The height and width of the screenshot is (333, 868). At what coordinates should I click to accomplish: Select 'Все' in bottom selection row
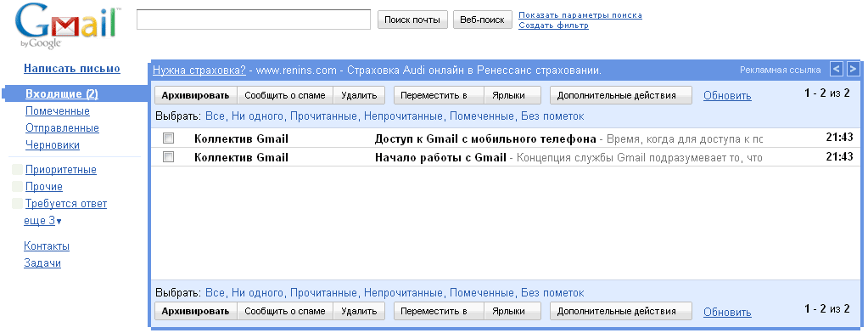point(215,292)
